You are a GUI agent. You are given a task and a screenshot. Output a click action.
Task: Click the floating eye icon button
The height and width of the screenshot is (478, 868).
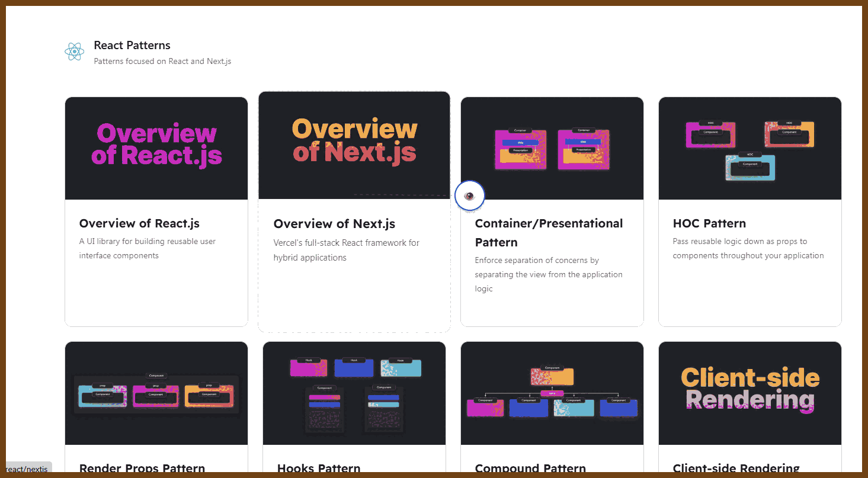point(469,196)
